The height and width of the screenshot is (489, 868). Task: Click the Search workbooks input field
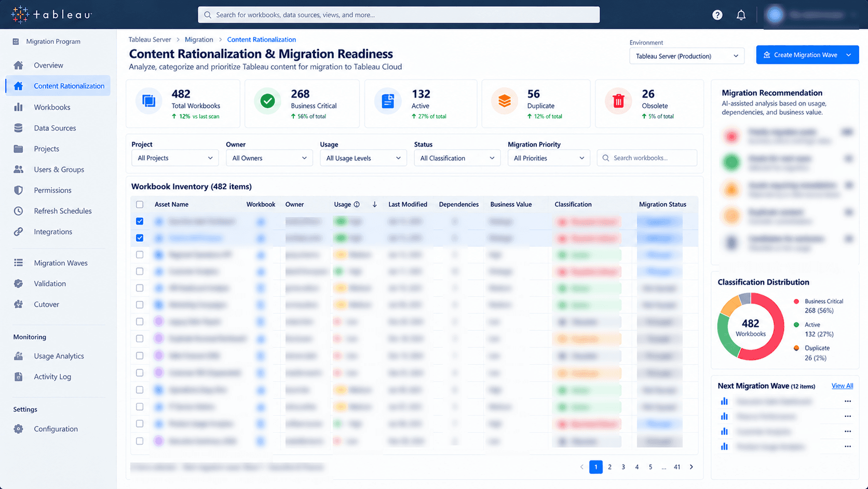(x=647, y=158)
